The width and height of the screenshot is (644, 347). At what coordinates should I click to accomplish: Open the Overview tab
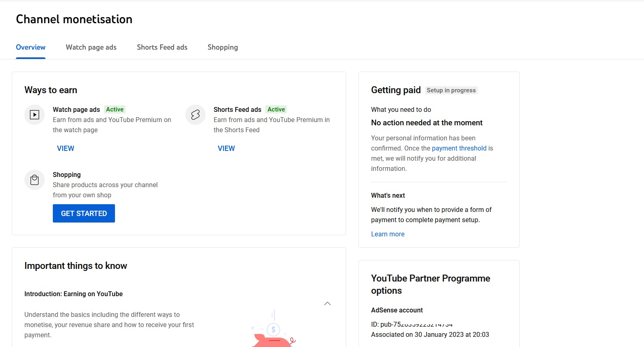point(30,47)
